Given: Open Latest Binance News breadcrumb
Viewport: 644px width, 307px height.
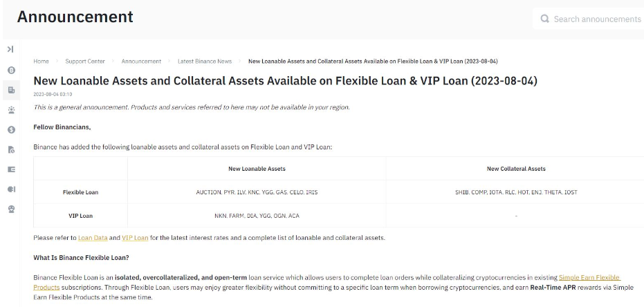Looking at the screenshot, I should (x=205, y=62).
